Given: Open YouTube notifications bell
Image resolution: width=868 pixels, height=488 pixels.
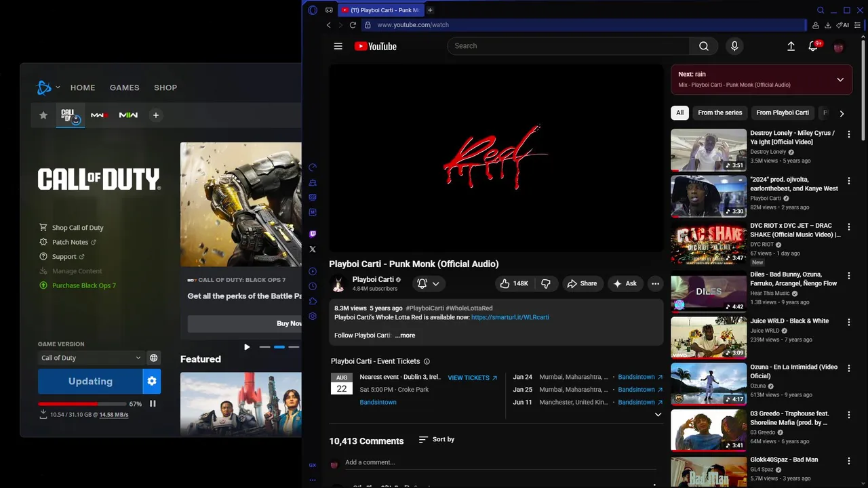Looking at the screenshot, I should pos(813,46).
